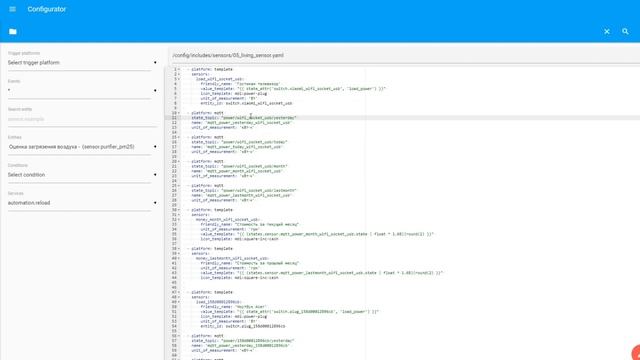640x360 pixels.
Task: Click name mqtt_power_month_wifi_socket_usb on line 22
Action: pos(237,171)
